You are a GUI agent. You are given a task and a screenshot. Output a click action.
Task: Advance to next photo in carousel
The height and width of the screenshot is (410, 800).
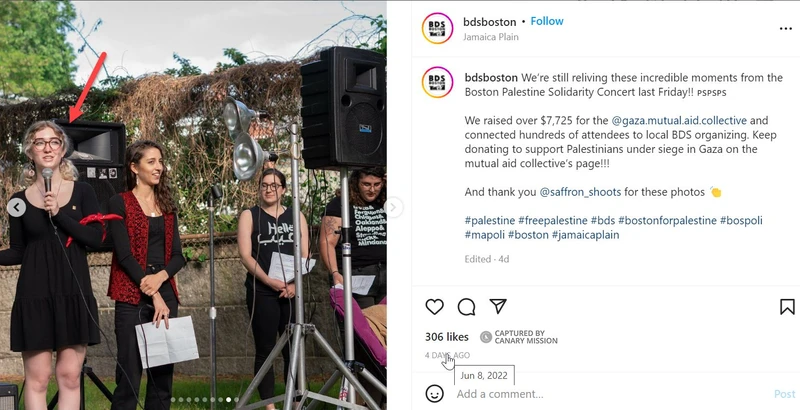coord(393,207)
